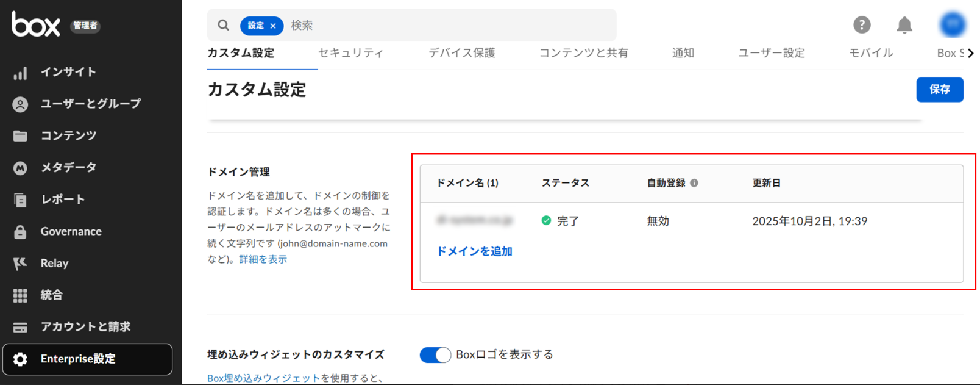Image resolution: width=980 pixels, height=385 pixels.
Task: Click the 保存 button
Action: (939, 90)
